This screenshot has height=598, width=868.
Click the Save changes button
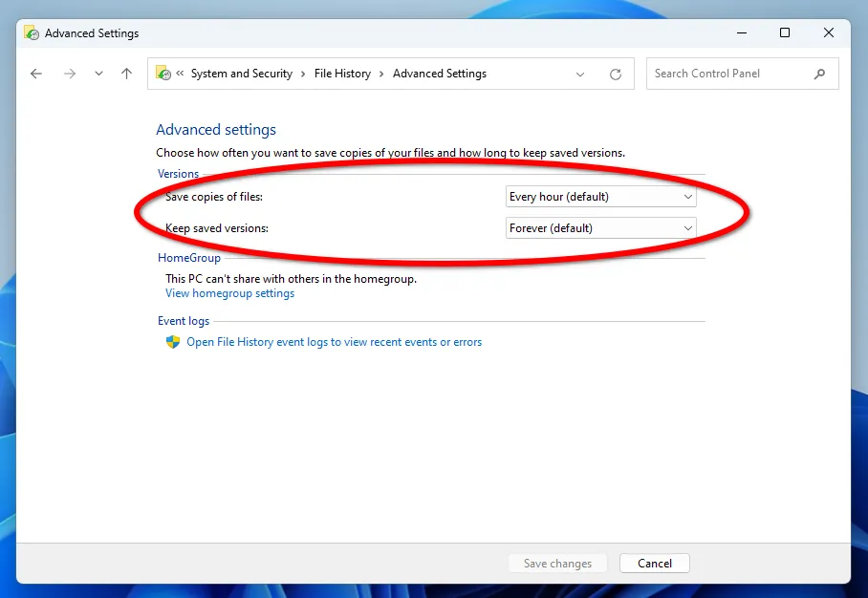[x=557, y=564]
